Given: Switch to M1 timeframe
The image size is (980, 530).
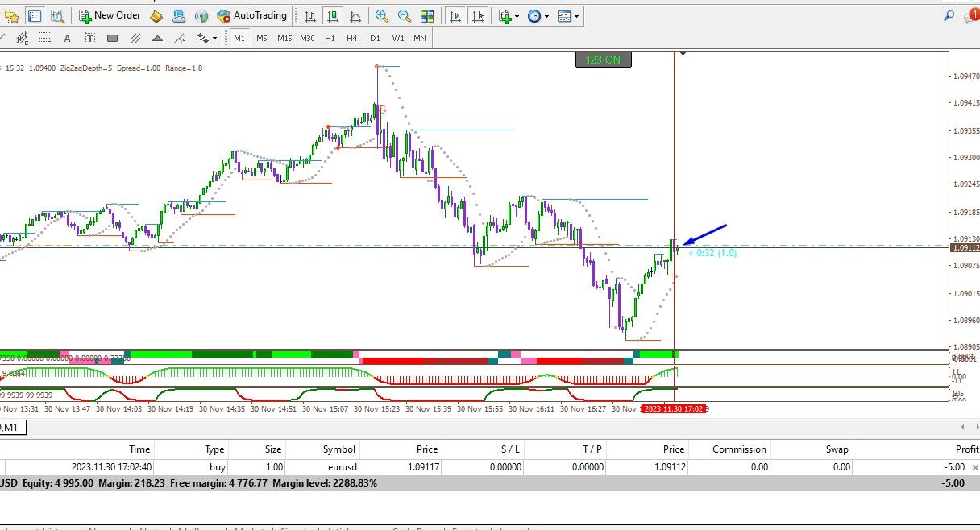Looking at the screenshot, I should (239, 38).
